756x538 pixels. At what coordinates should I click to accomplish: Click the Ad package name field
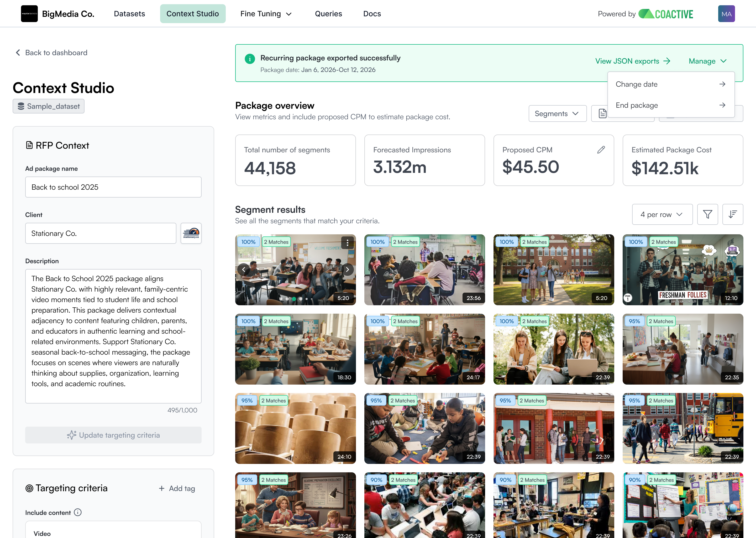[113, 187]
